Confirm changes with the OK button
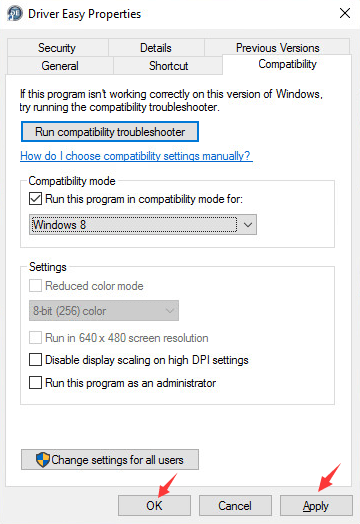Screen dimensions: 360x524 (x=154, y=506)
